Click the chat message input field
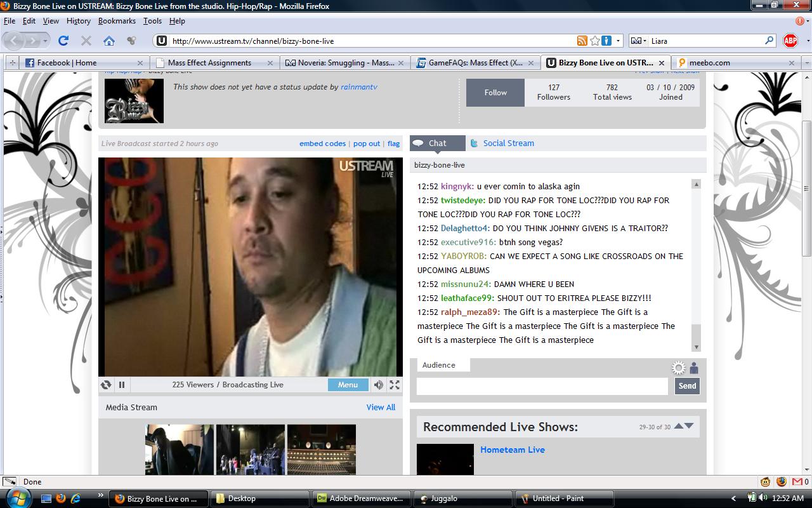Viewport: 812px width, 508px height. tap(542, 386)
